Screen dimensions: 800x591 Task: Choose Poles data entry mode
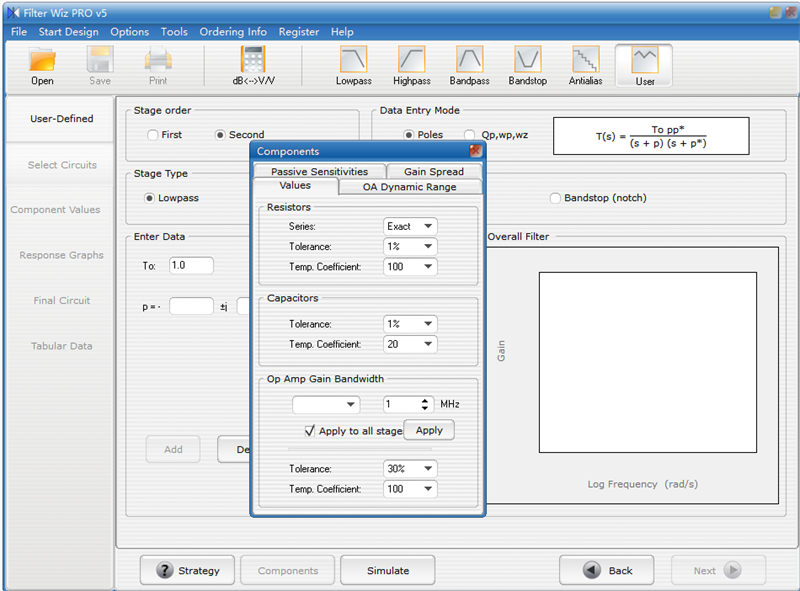coord(409,135)
